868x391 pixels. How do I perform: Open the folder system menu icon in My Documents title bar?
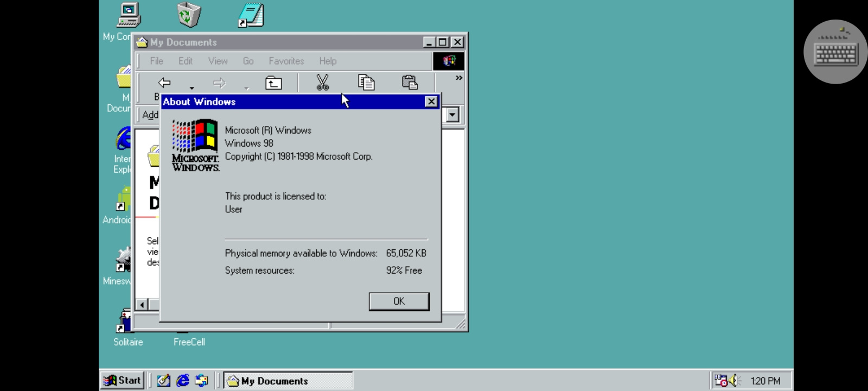pyautogui.click(x=142, y=42)
